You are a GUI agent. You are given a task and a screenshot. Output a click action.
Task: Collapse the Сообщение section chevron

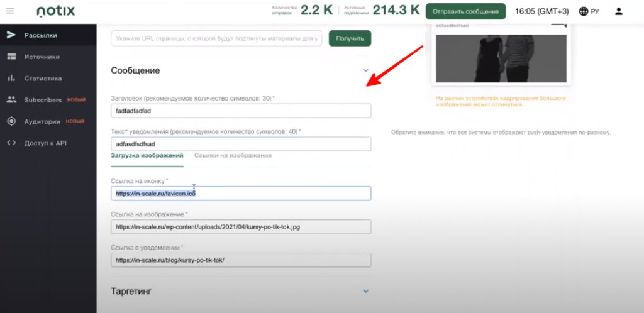(365, 71)
